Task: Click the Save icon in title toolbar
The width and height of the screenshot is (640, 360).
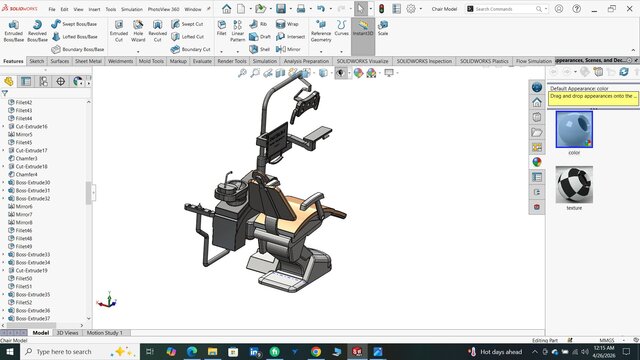Action: (x=281, y=9)
